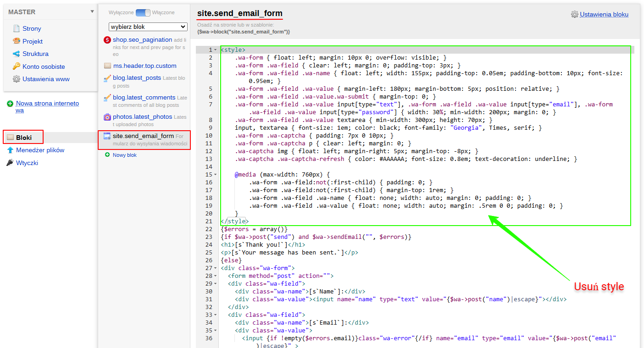Click the site.send_email_form block icon
This screenshot has width=644, height=348.
(107, 136)
